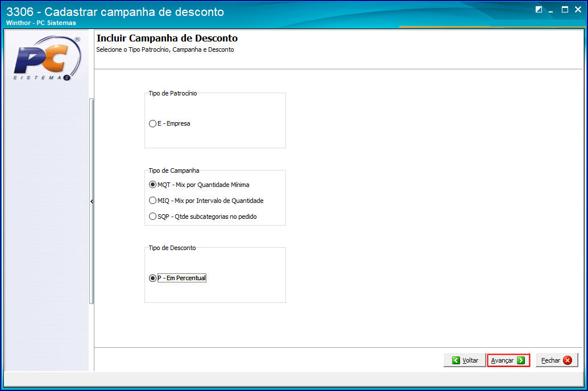Image resolution: width=588 pixels, height=391 pixels.
Task: Click the Fechar button
Action: click(x=557, y=360)
